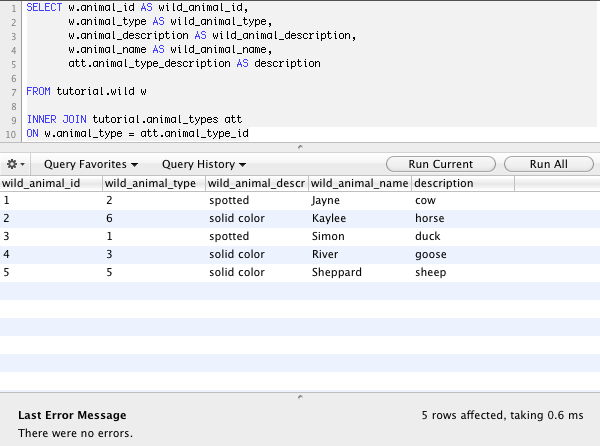Select the cell with name Sheppard
The height and width of the screenshot is (446, 600).
click(360, 272)
